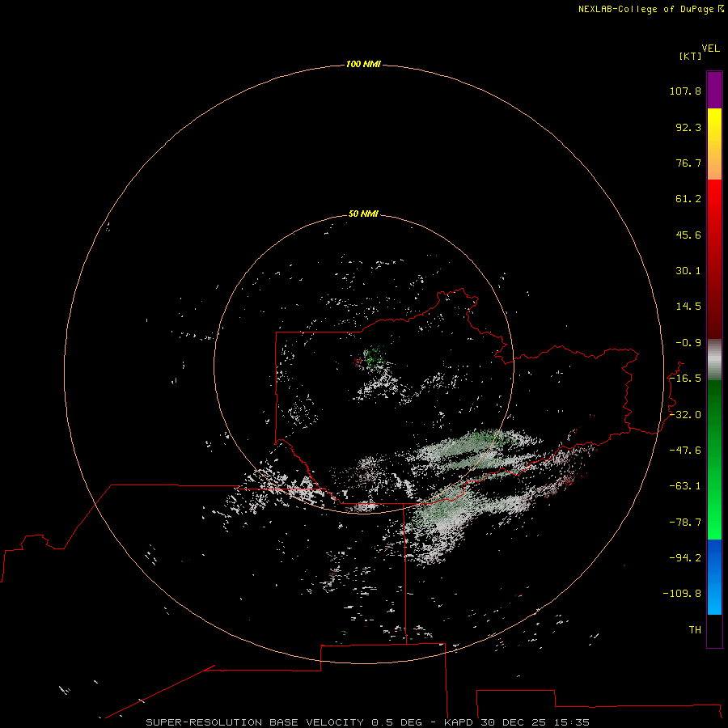
Task: Click the [KT] units label
Action: 691,56
